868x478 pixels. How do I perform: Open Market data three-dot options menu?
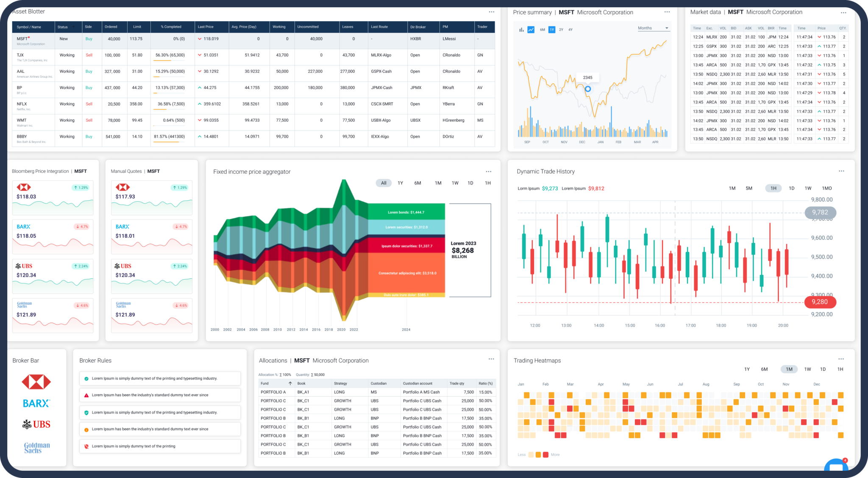point(843,13)
